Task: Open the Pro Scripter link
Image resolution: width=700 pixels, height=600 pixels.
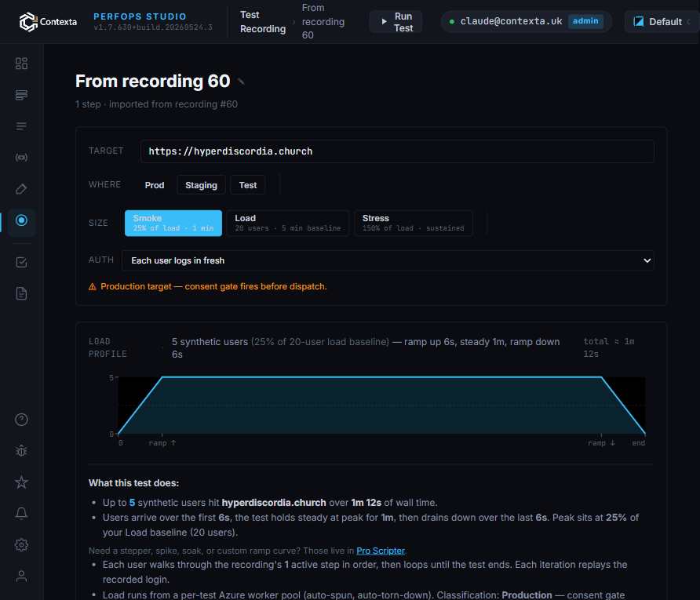Action: (x=381, y=551)
